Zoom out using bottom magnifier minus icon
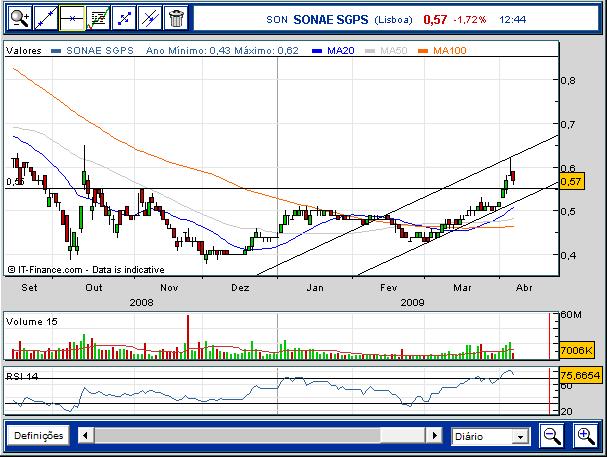 [552, 436]
